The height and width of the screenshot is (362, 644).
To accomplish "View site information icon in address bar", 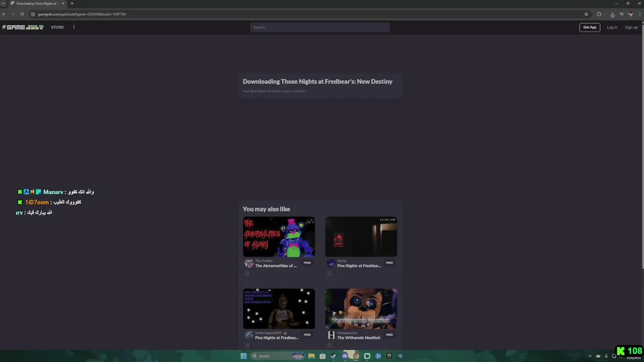I will click(33, 14).
